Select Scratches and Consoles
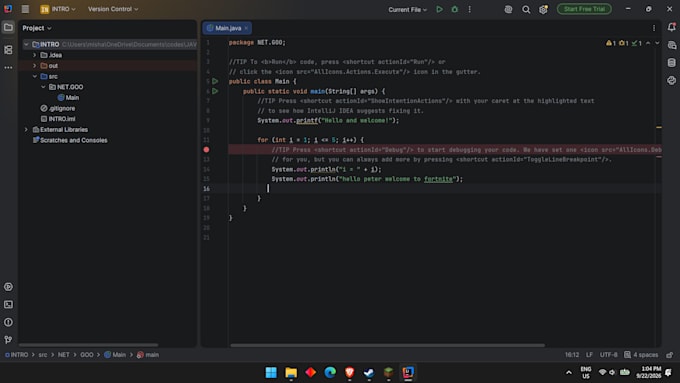The image size is (680, 383). point(70,140)
